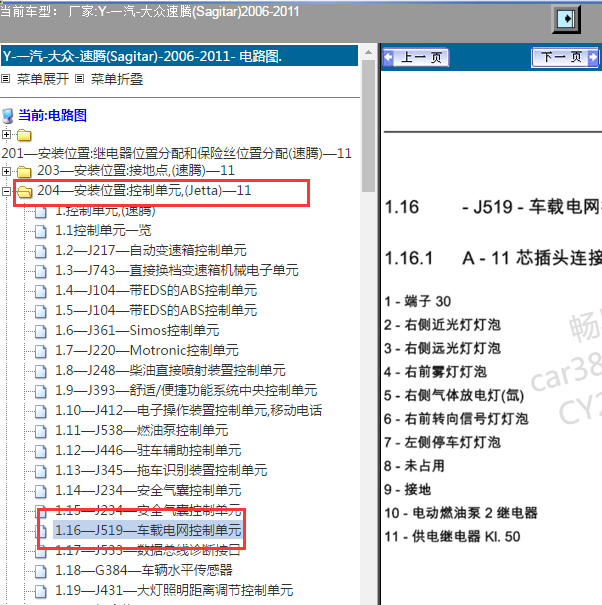Viewport: 602px width, 605px height.
Task: Click the tree panel vertical scrollbar thumb
Action: click(x=369, y=126)
